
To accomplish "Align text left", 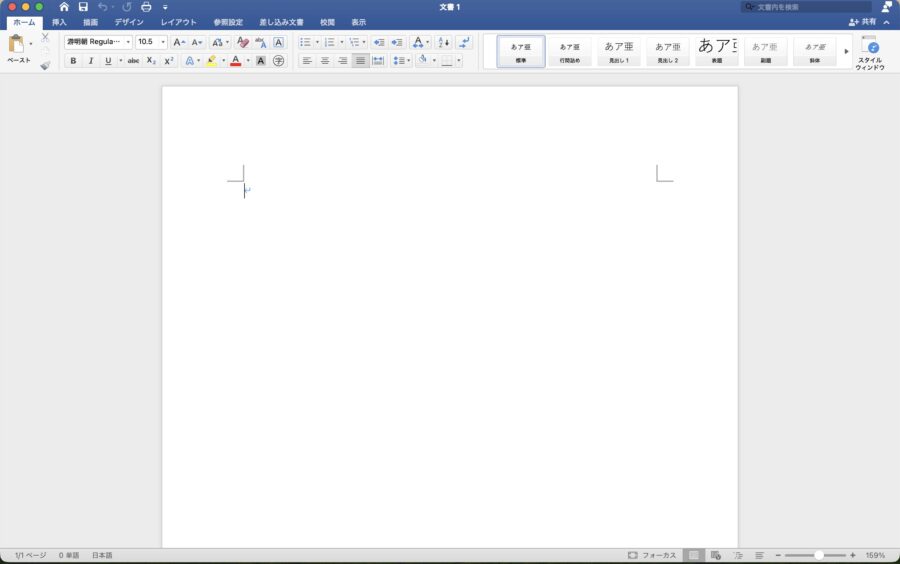I will 307,61.
